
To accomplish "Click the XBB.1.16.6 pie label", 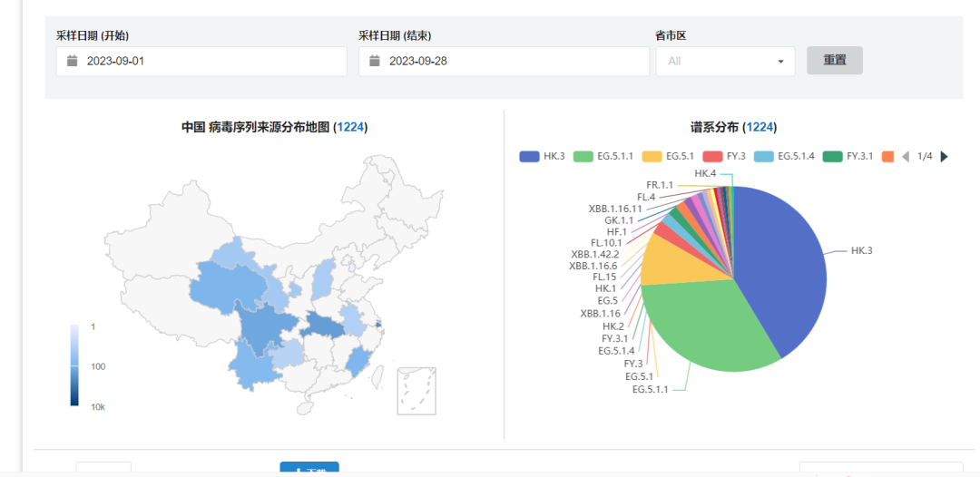I will click(x=593, y=266).
